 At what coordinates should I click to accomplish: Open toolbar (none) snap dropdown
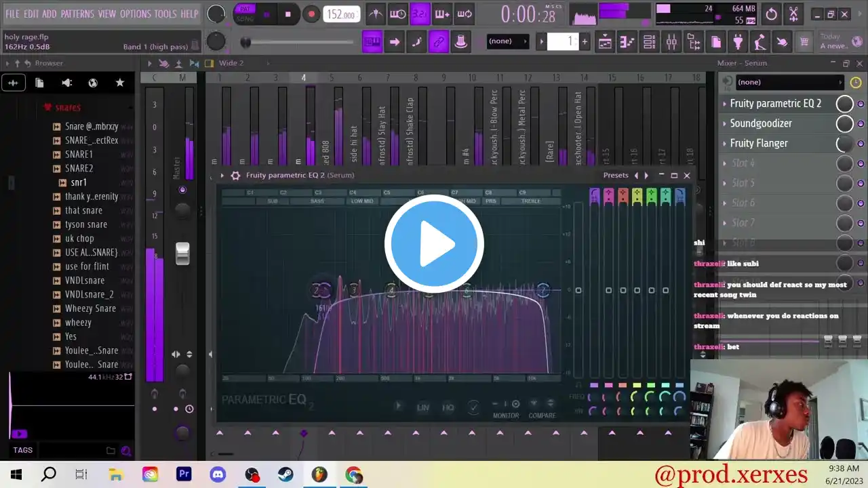point(509,41)
